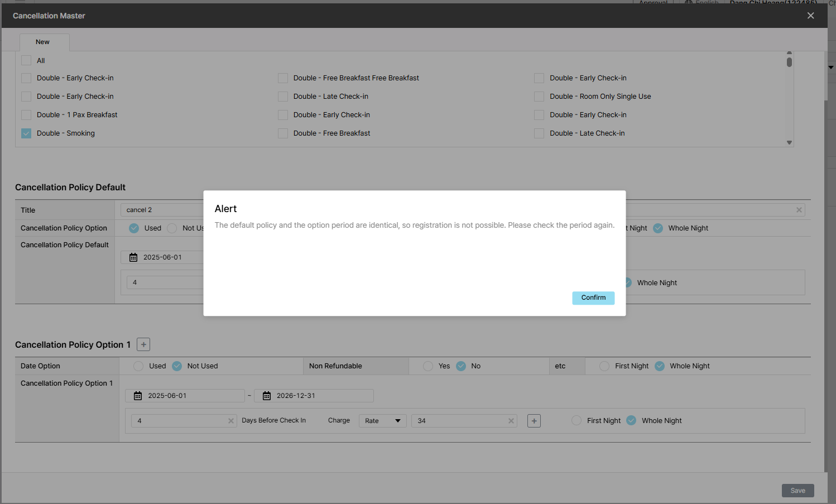836x504 pixels.
Task: Open the calendar icon for end date 2026-12-31
Action: coord(267,396)
